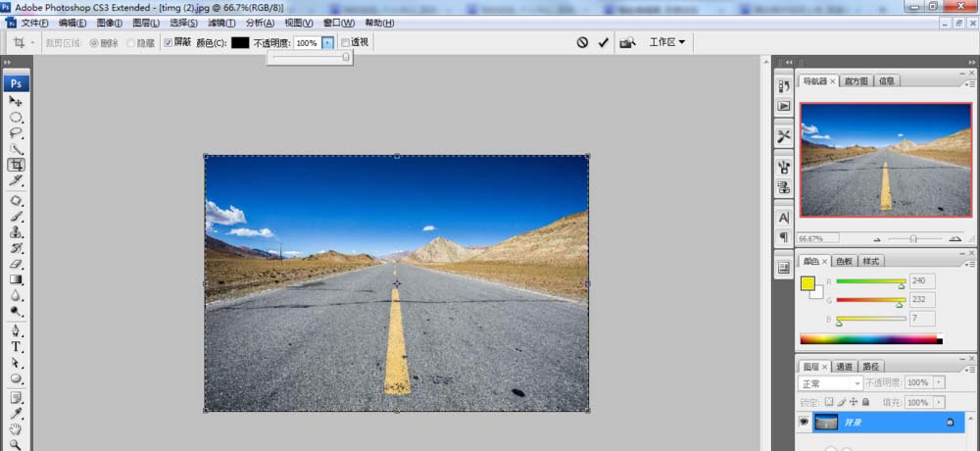980x451 pixels.
Task: Toggle lock image pixels brush icon
Action: tap(841, 402)
